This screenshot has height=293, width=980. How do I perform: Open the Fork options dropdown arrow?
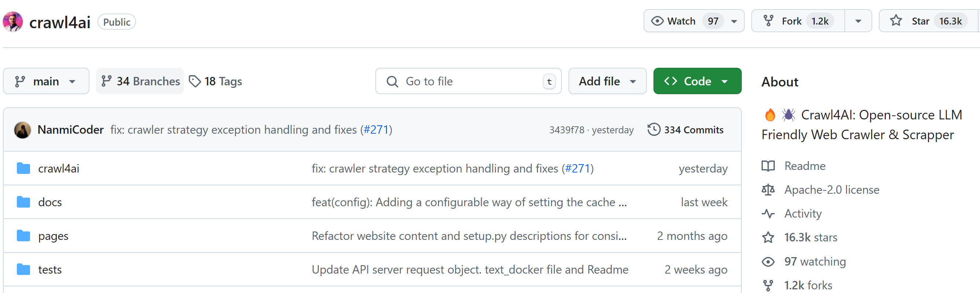click(858, 21)
